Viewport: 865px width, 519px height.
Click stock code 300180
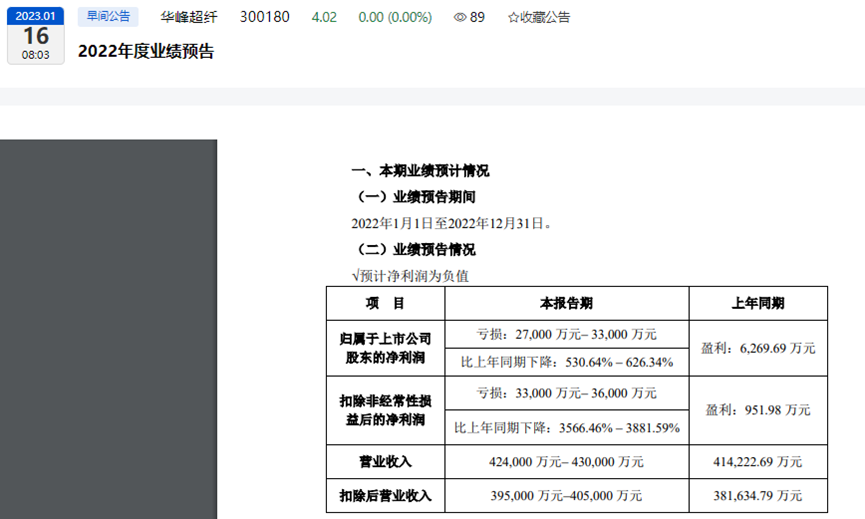[265, 17]
